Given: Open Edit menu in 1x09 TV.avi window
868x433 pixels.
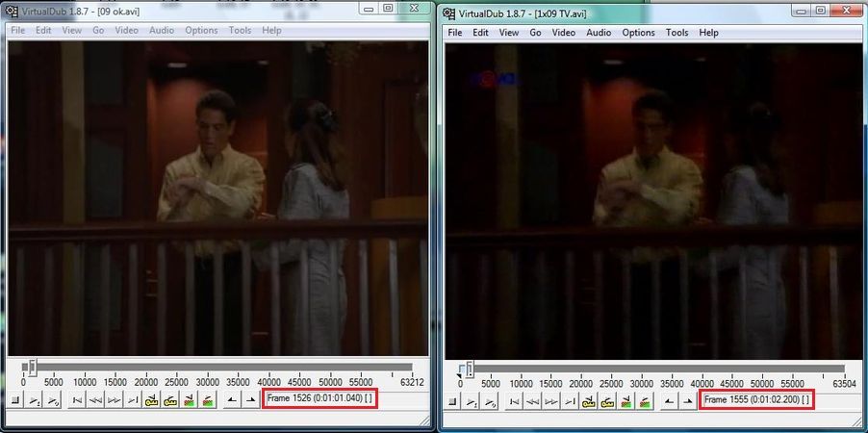Looking at the screenshot, I should click(x=480, y=33).
